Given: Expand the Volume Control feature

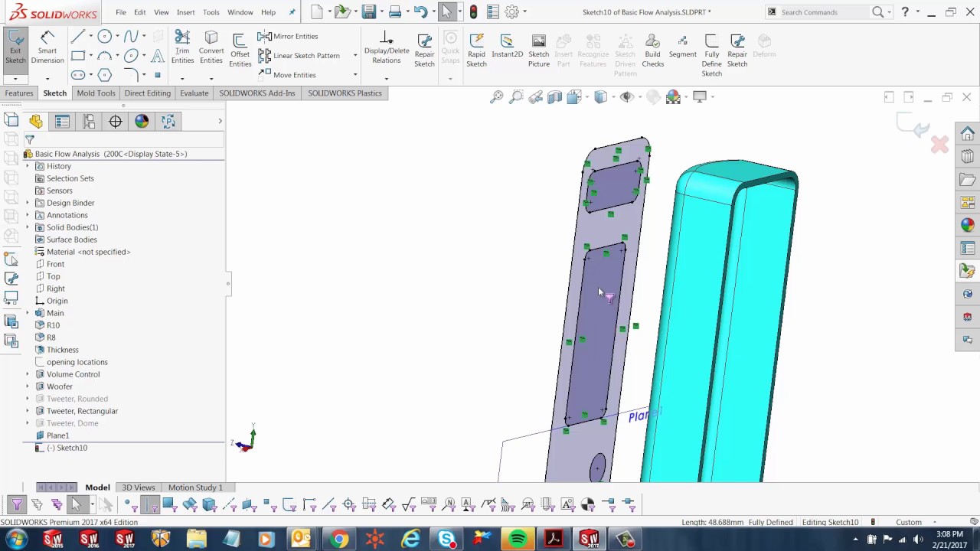Looking at the screenshot, I should tap(28, 374).
